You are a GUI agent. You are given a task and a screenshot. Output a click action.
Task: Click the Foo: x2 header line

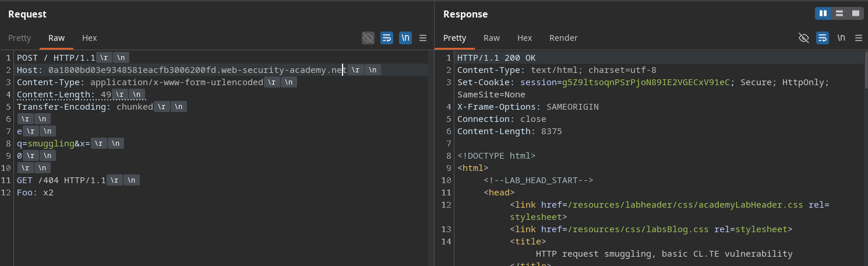(35, 192)
